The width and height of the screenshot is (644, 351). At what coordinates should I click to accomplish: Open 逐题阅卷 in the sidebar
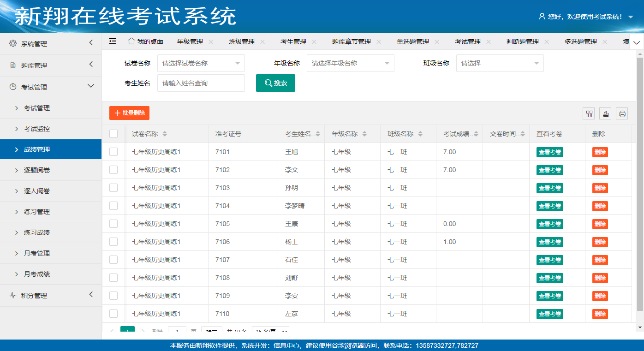click(x=37, y=170)
